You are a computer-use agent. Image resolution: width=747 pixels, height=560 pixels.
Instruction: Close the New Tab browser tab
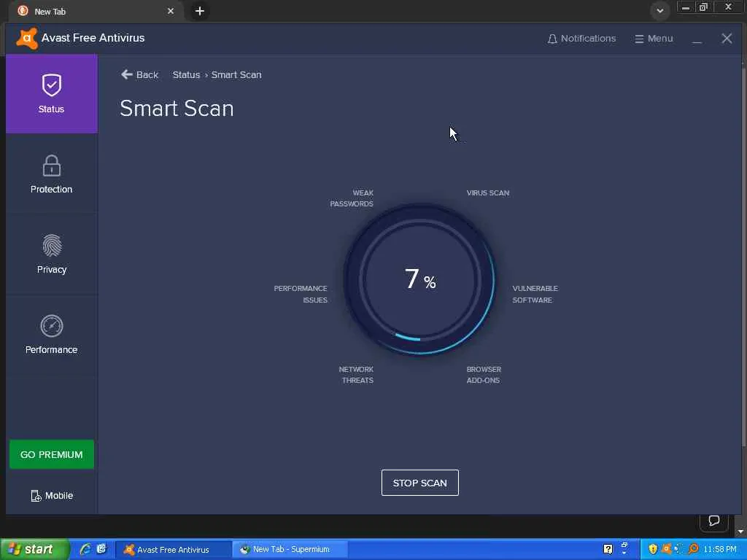click(x=171, y=11)
